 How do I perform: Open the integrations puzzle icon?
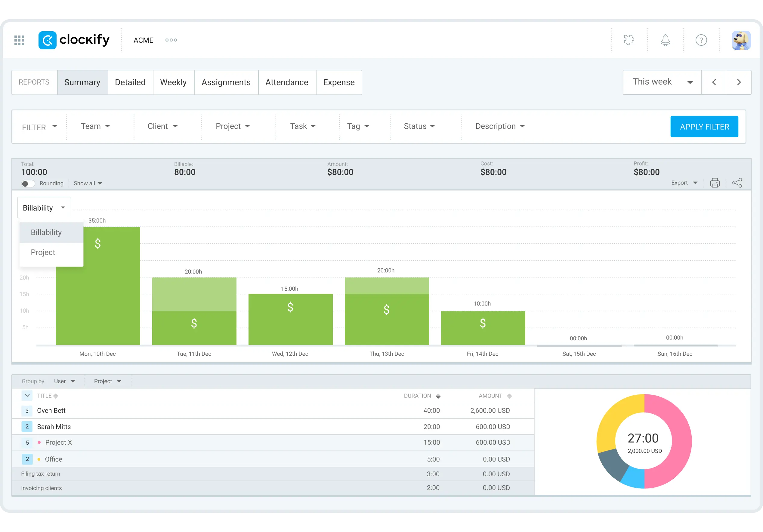[629, 40]
